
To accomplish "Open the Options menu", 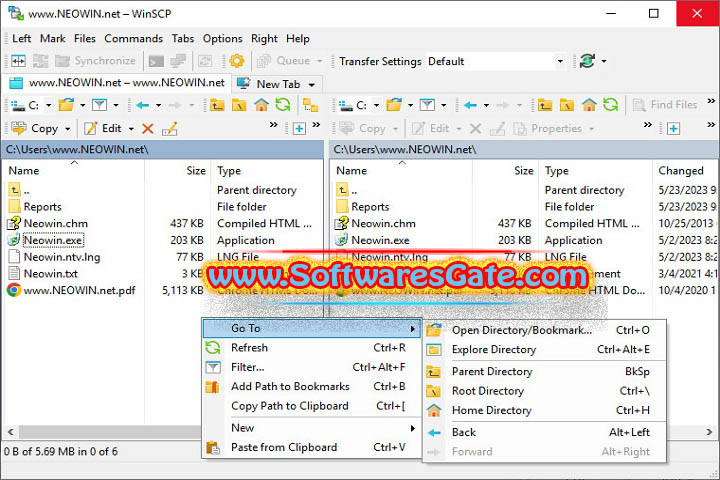I will [223, 39].
